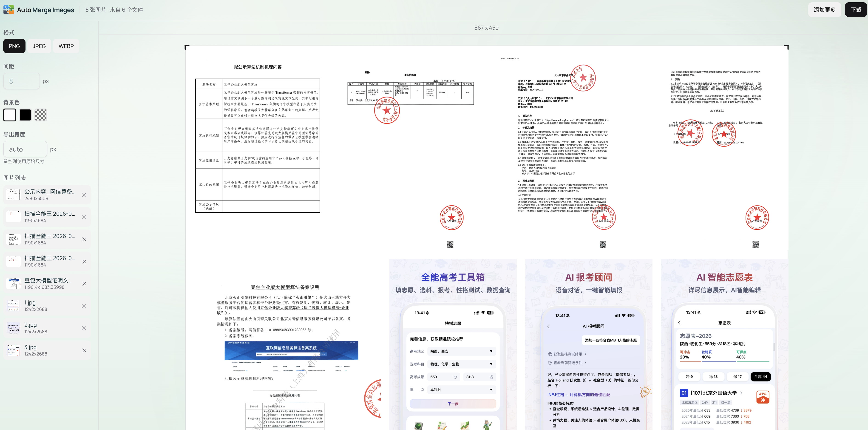Viewport: 868px width, 430px height.
Task: Click QR code under contract page
Action: pos(603,244)
